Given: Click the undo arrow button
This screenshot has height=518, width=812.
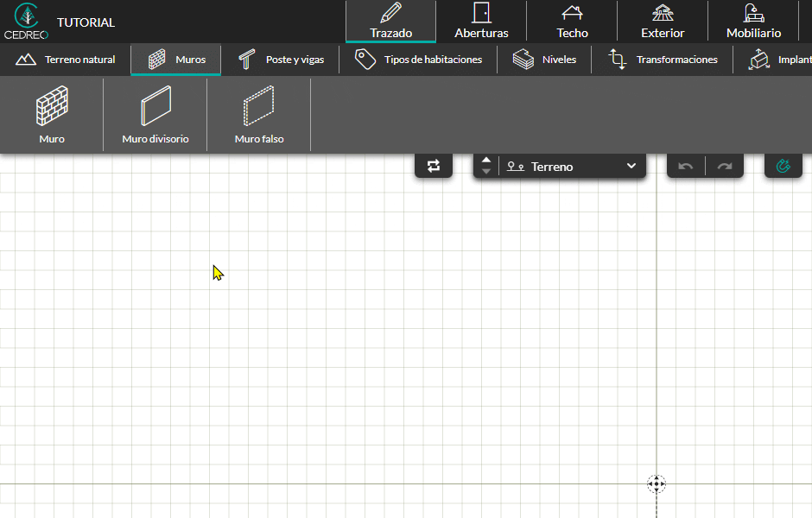Looking at the screenshot, I should click(686, 166).
